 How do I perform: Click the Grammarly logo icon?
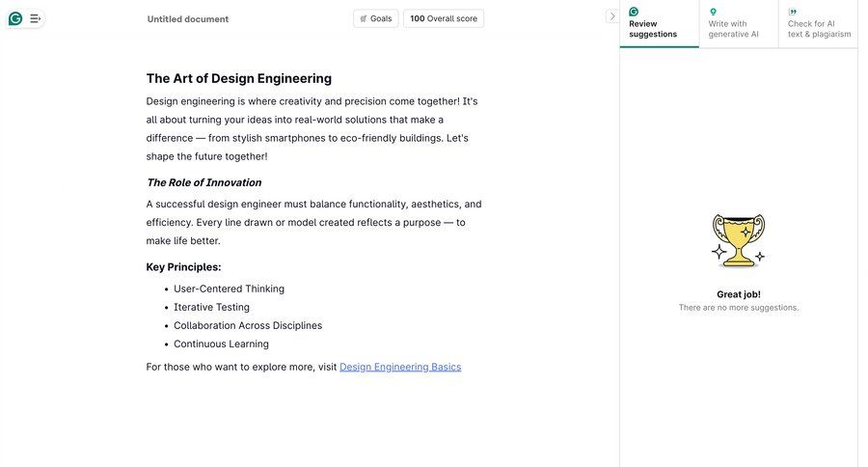point(15,19)
